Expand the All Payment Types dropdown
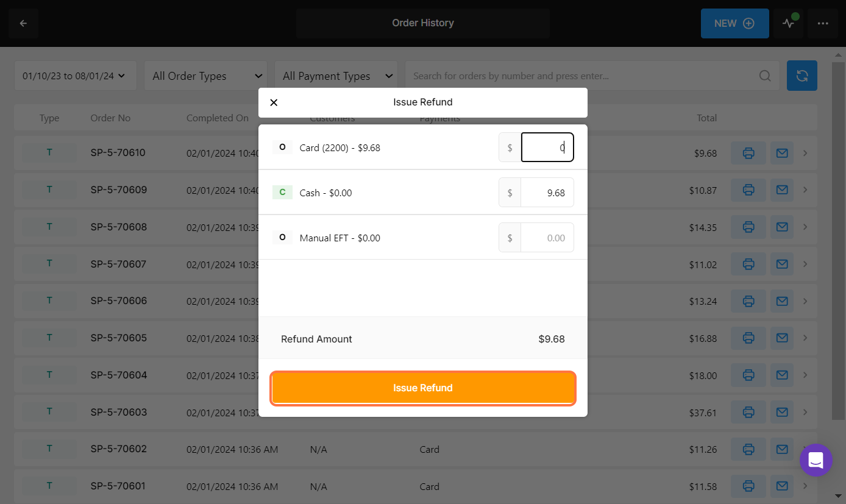Image resolution: width=846 pixels, height=504 pixels. click(x=336, y=76)
